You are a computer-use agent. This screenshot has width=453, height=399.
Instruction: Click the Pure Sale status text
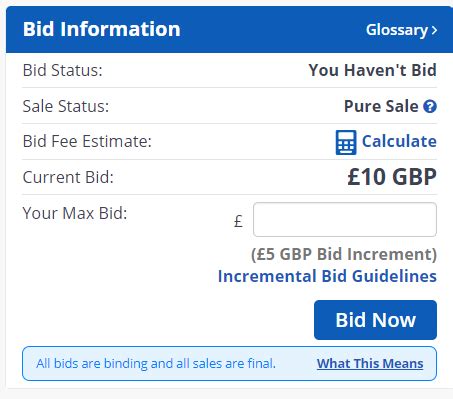pos(381,106)
